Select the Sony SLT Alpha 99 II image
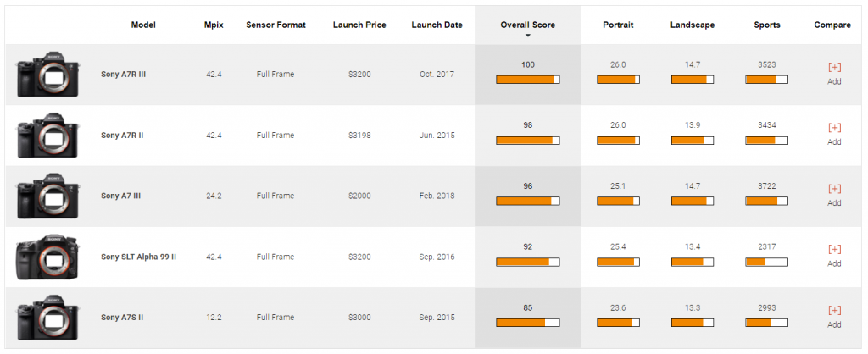Screen dimensions: 868x354 [47, 257]
